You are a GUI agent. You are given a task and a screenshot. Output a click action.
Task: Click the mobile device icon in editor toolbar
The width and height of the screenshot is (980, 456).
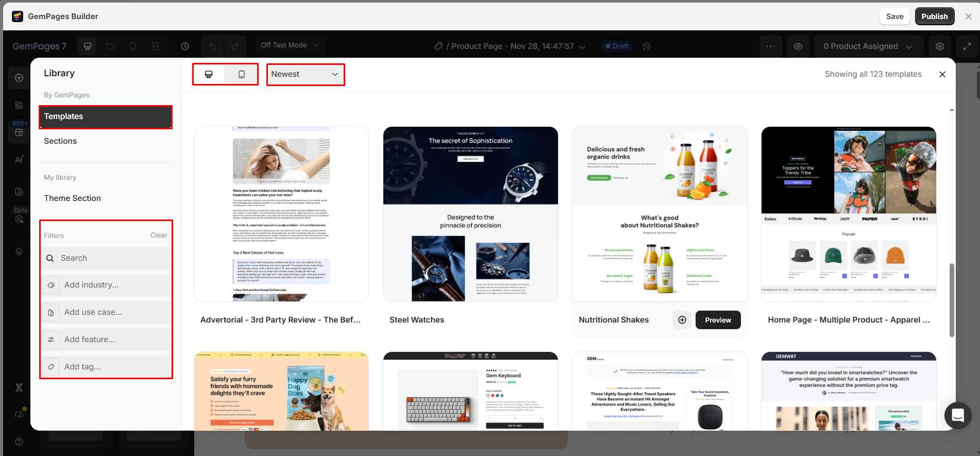[x=133, y=46]
